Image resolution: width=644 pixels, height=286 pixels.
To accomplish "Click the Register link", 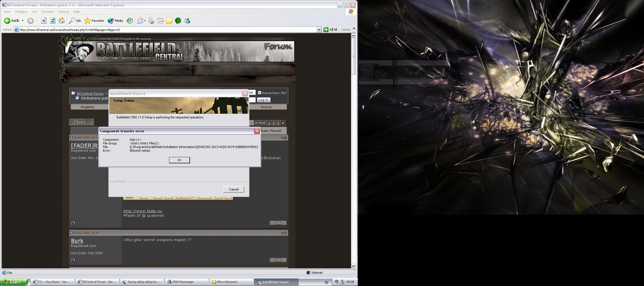I will [87, 107].
